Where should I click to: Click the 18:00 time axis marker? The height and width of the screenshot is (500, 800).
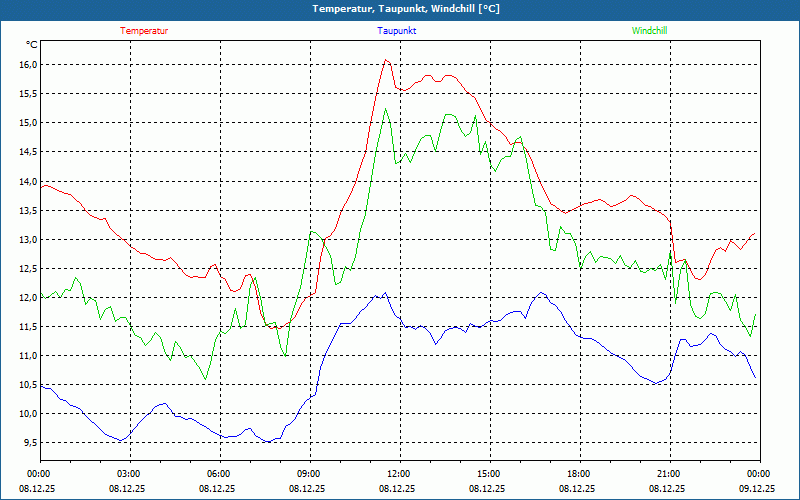pyautogui.click(x=578, y=474)
